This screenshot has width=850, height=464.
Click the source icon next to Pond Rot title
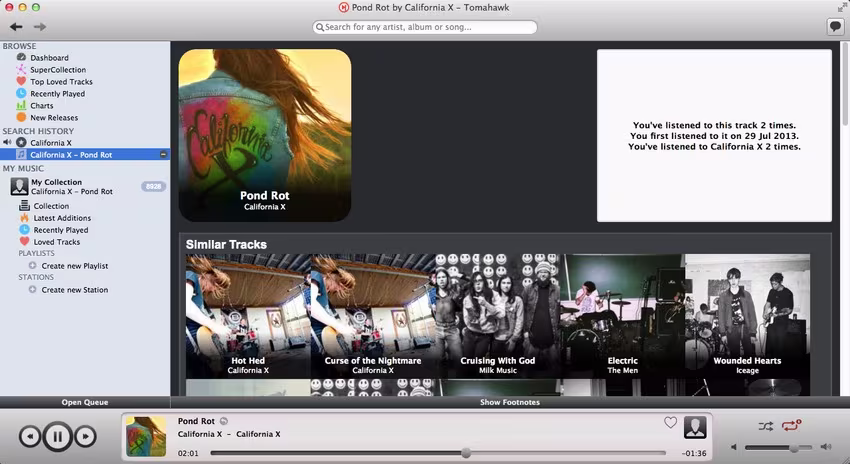click(224, 421)
